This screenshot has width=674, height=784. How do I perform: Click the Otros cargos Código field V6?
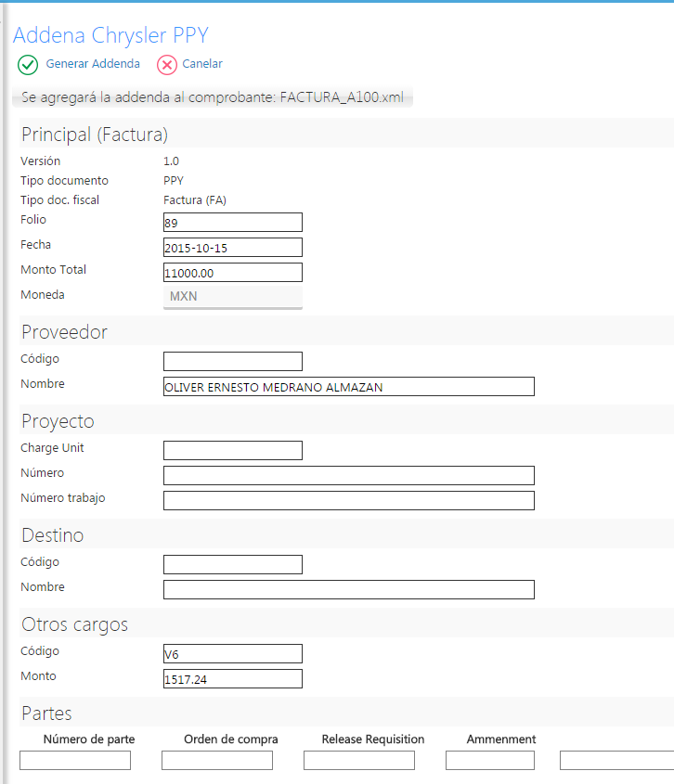(233, 653)
